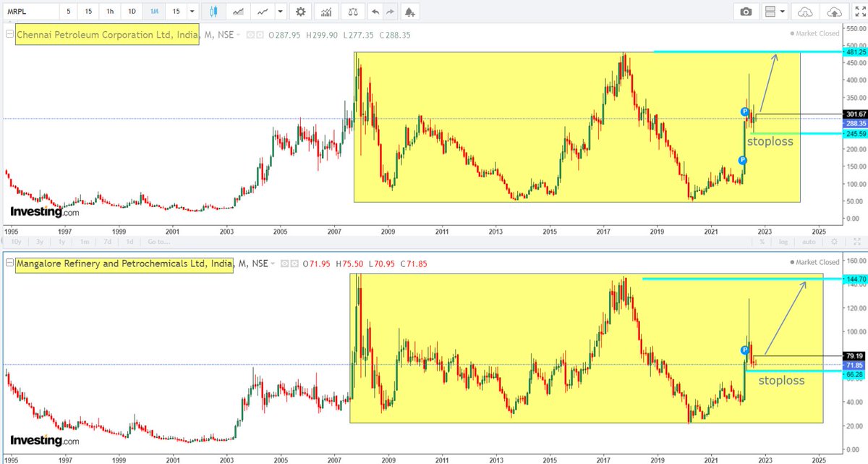This screenshot has width=868, height=464.
Task: Click the Market Closed status on the Chennai Petroleum chart
Action: click(x=815, y=33)
